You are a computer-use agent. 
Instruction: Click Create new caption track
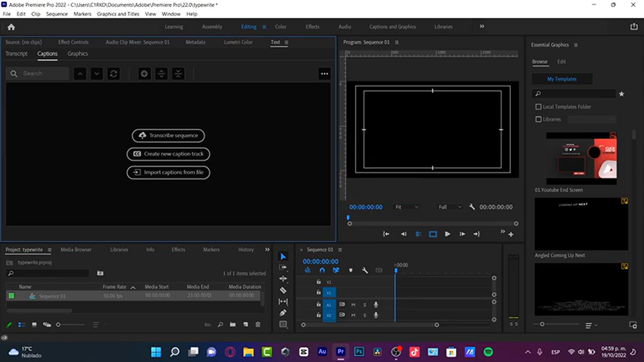click(168, 154)
